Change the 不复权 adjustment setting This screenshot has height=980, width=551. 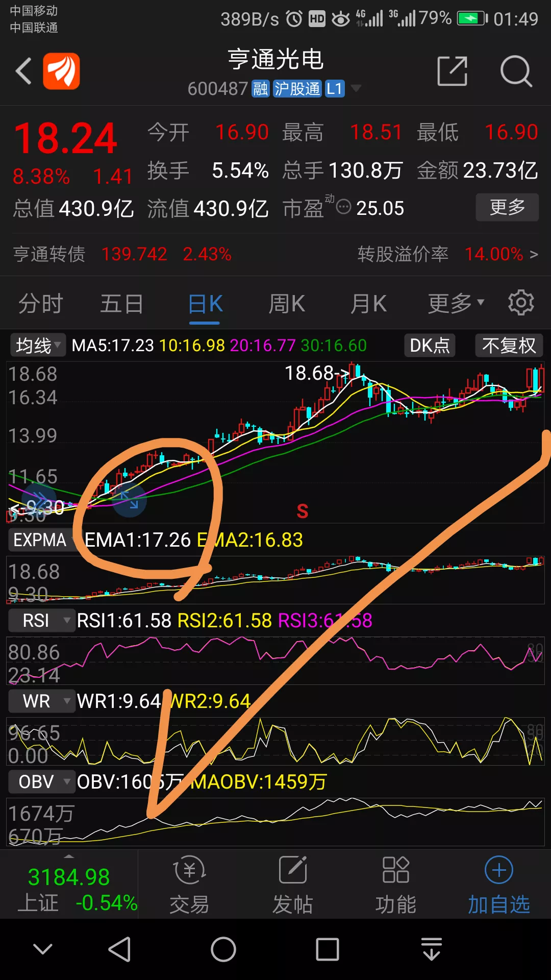[509, 346]
